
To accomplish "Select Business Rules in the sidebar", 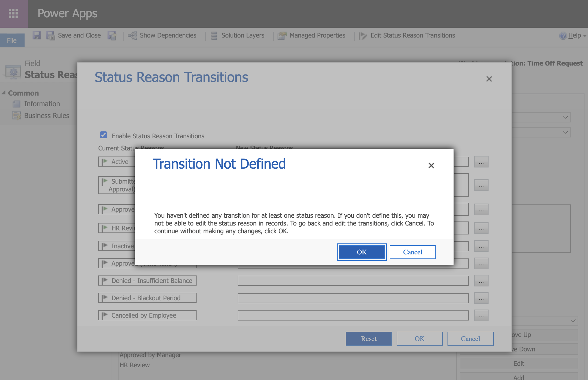I will [x=47, y=116].
